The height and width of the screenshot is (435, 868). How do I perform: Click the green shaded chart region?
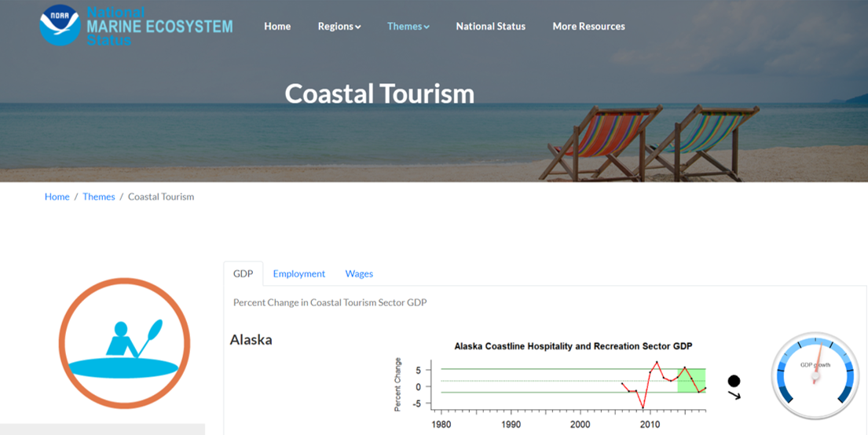coord(691,380)
